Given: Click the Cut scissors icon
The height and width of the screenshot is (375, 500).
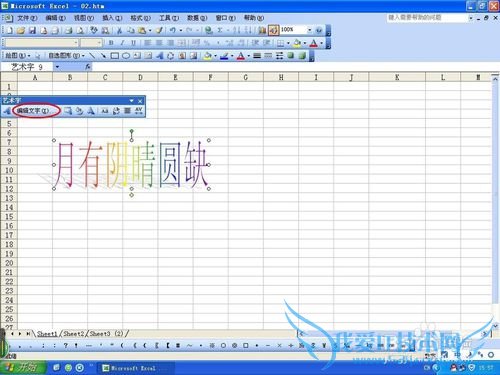Looking at the screenshot, I should (119, 30).
